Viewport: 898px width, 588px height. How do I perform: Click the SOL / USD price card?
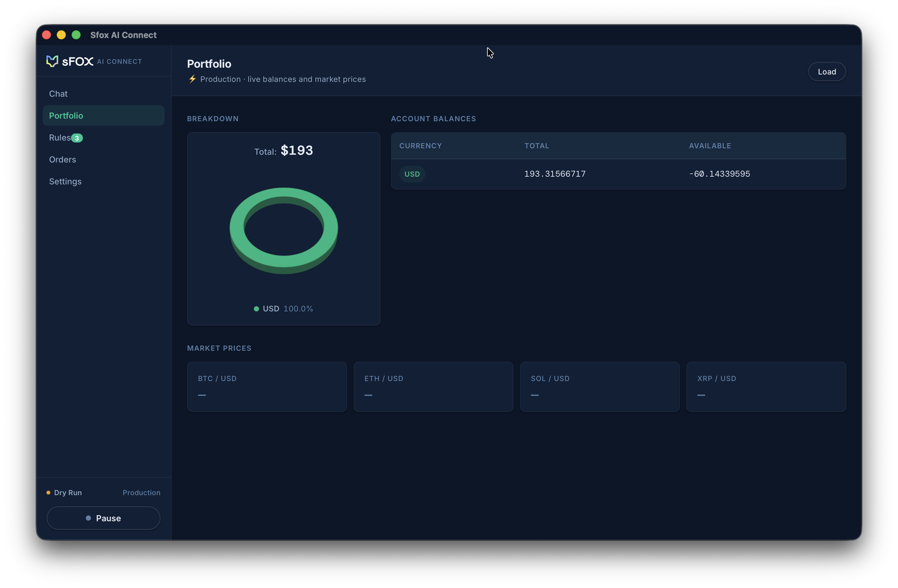(600, 387)
